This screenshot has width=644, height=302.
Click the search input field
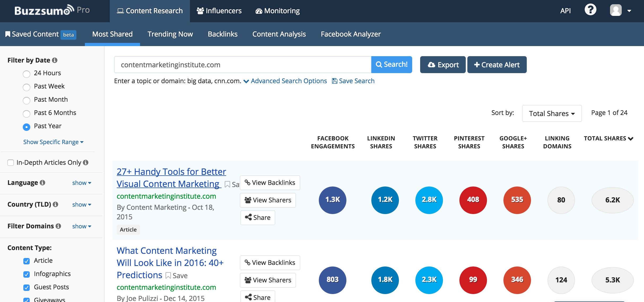(242, 65)
